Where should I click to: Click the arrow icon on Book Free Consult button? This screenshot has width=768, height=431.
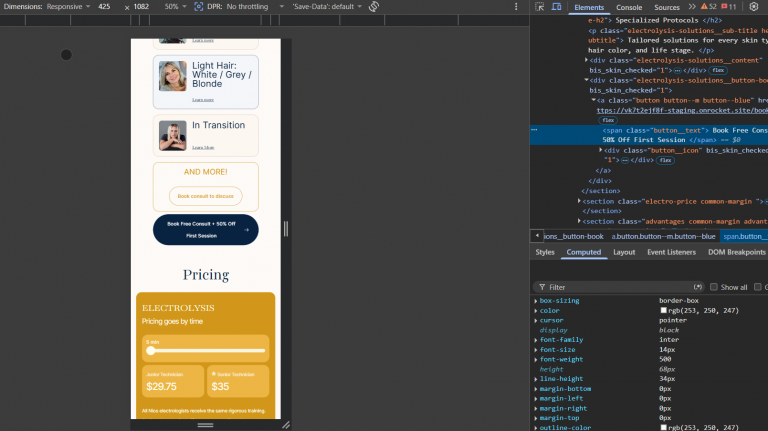pos(246,230)
